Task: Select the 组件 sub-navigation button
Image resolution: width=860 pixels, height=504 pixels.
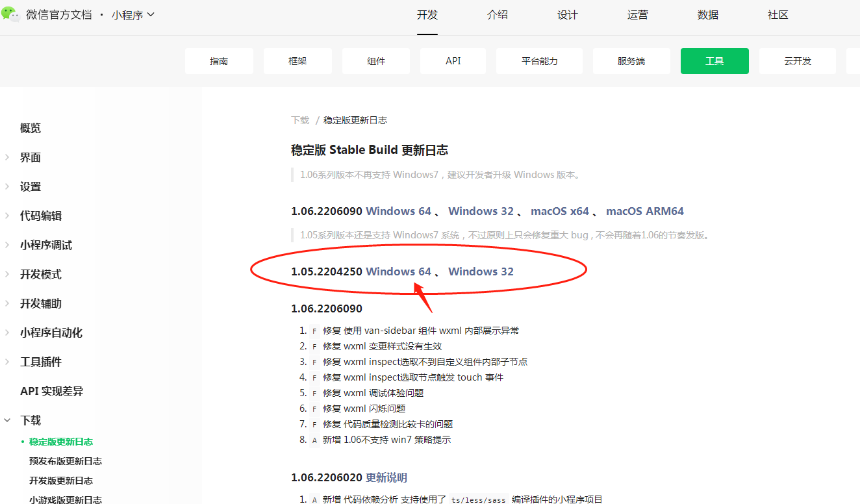Action: pyautogui.click(x=376, y=61)
